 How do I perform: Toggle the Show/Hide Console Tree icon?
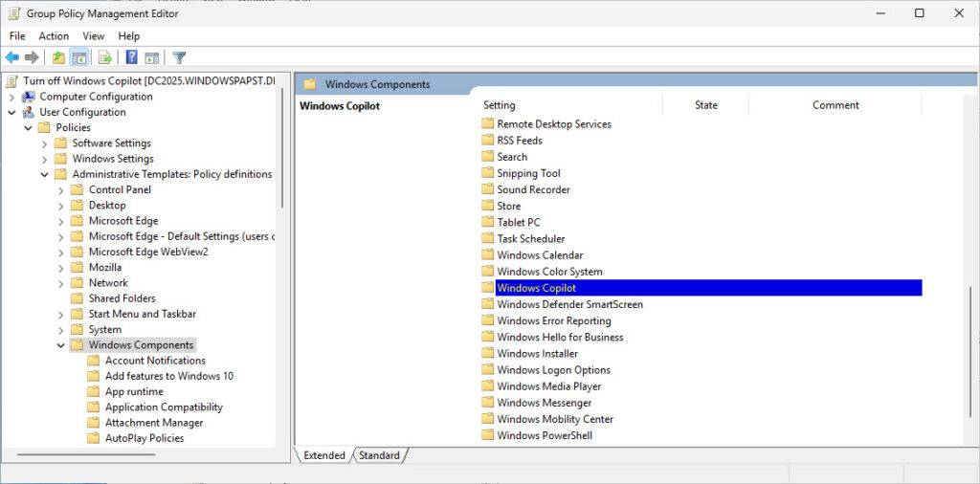(78, 58)
